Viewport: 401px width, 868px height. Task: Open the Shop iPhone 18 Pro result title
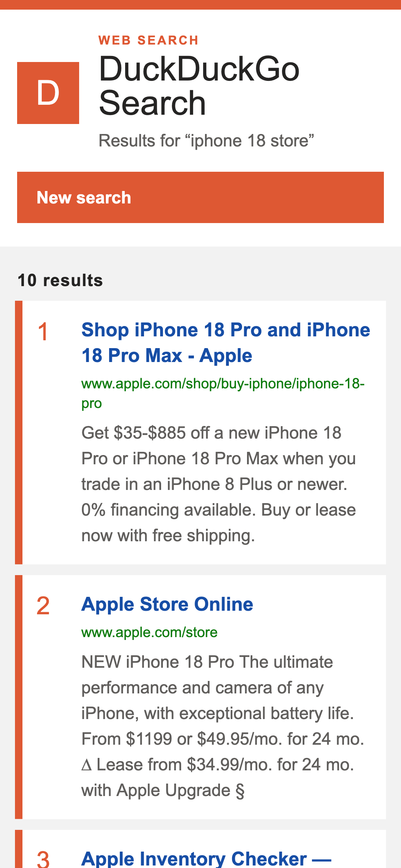pos(226,343)
